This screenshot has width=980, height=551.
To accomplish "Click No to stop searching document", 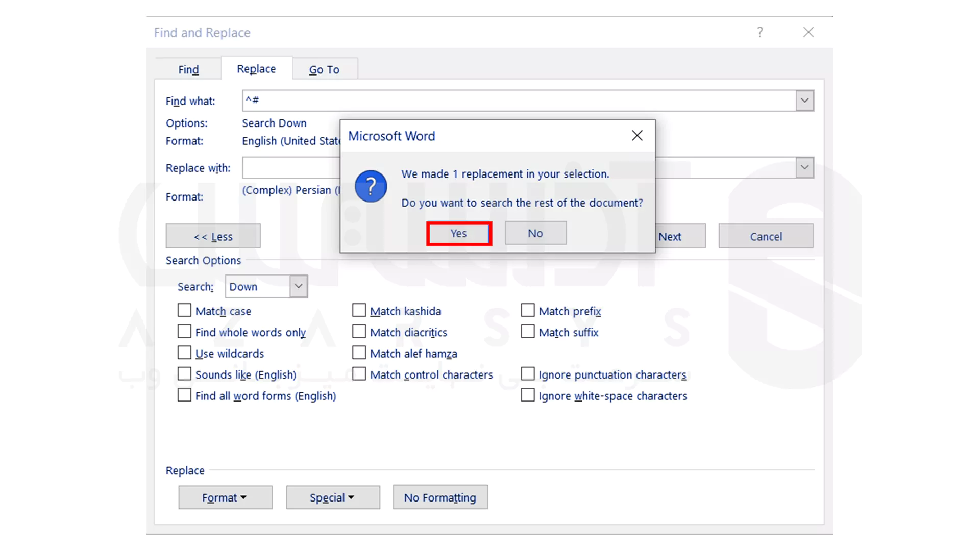I will 536,233.
